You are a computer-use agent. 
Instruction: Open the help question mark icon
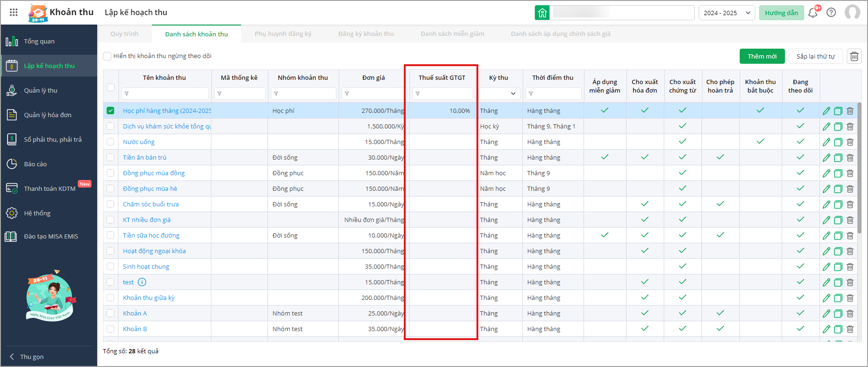point(831,13)
